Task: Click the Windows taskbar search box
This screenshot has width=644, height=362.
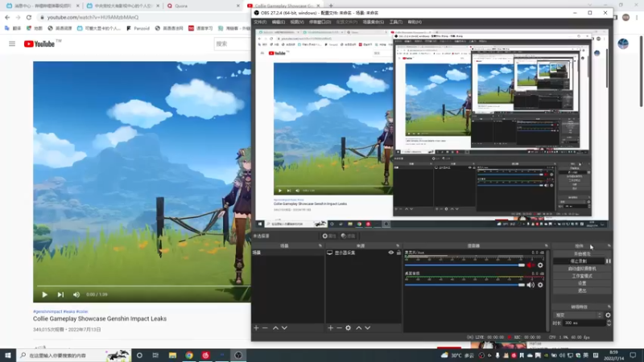Action: click(73, 356)
